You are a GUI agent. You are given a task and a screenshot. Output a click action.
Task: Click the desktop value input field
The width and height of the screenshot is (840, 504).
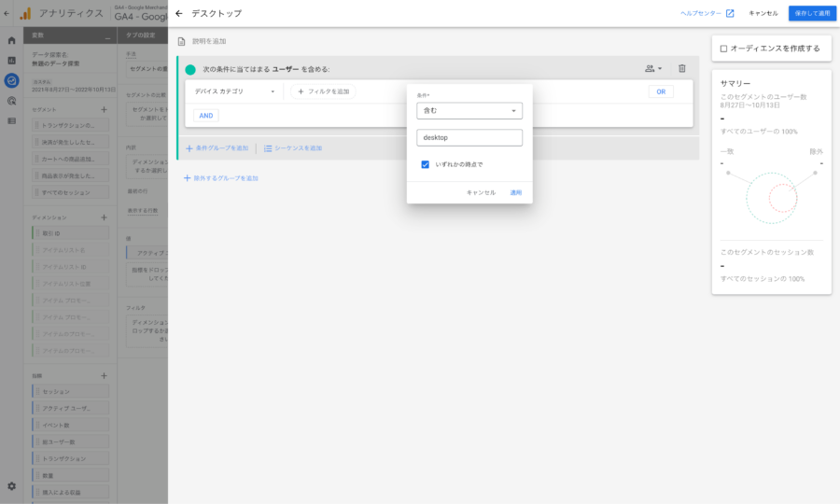tap(469, 137)
